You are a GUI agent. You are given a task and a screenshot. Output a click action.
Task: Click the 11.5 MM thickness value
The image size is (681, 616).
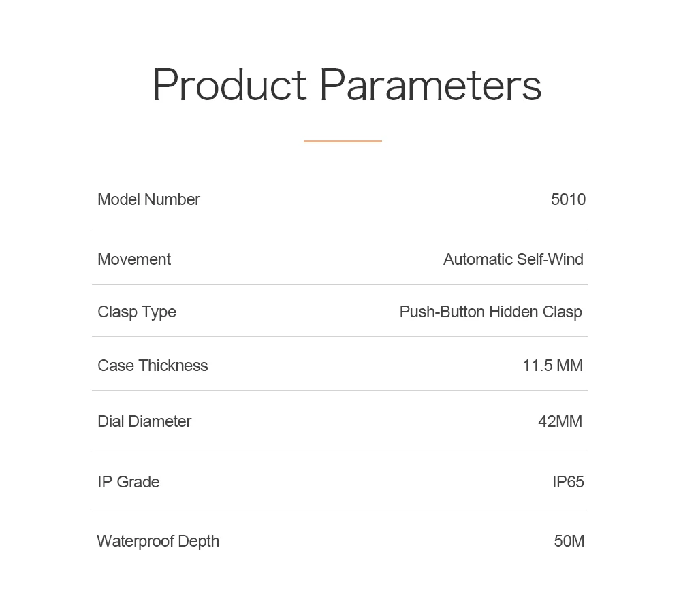(x=552, y=366)
